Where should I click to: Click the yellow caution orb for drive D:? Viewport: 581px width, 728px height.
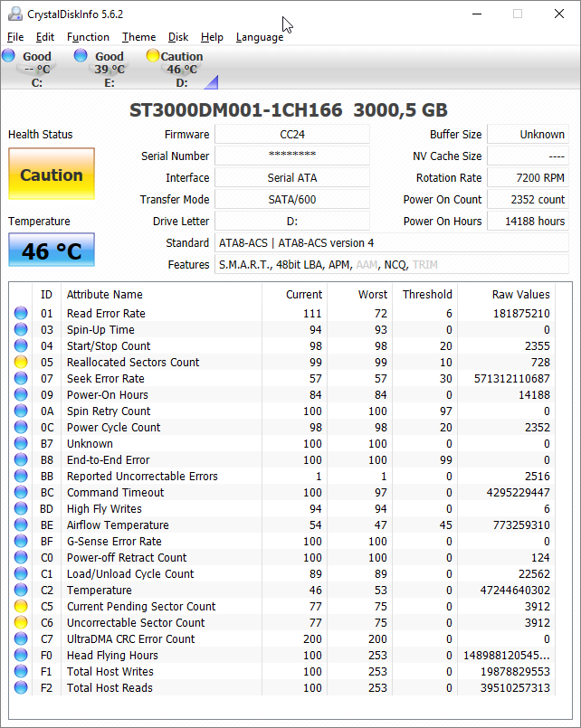(x=153, y=56)
